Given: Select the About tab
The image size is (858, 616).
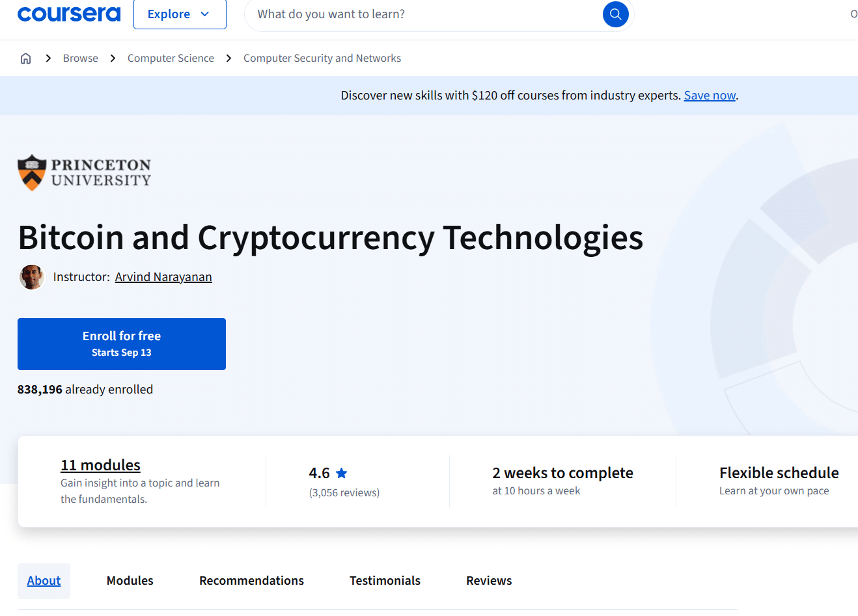Looking at the screenshot, I should (44, 581).
